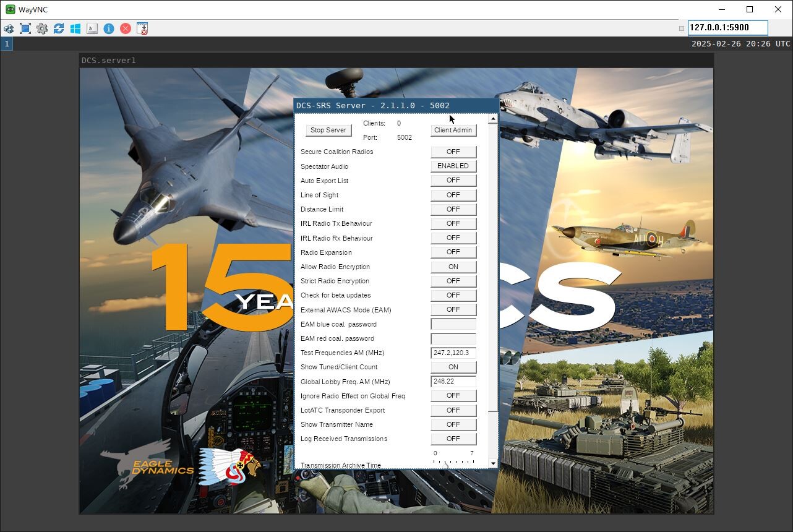This screenshot has height=532, width=793.
Task: Click the Transmission Archive Time label
Action: [x=341, y=465]
